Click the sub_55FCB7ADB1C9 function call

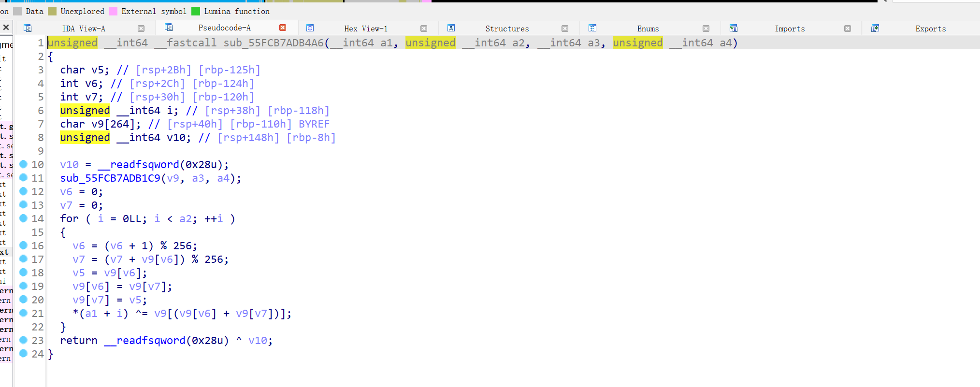[110, 178]
